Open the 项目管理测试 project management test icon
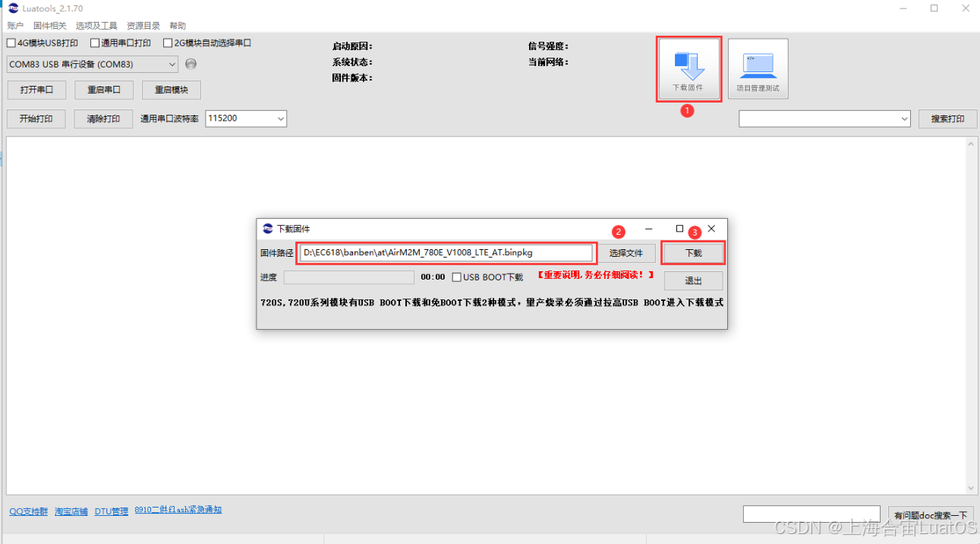 [x=757, y=68]
